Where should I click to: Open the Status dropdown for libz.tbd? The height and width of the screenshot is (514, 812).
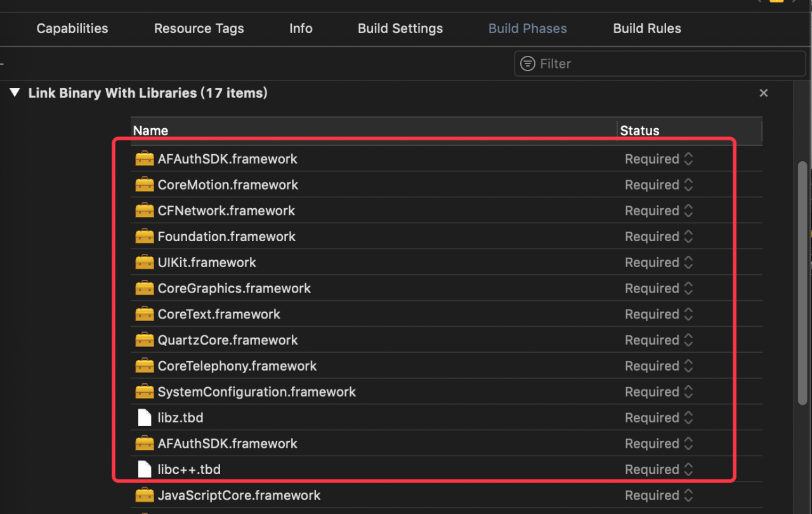659,418
